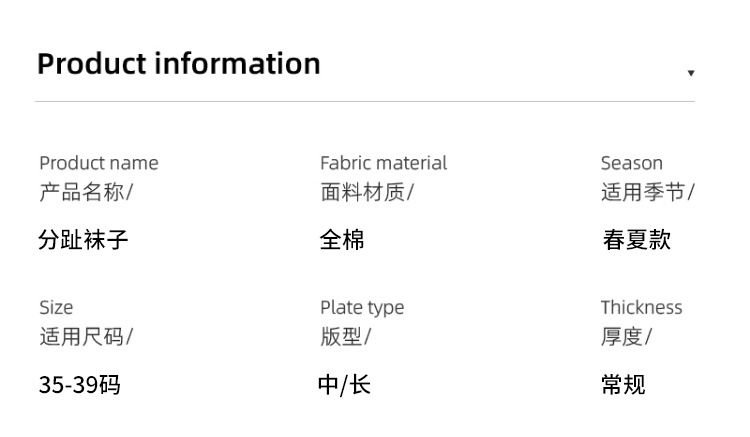Click the 常规 thickness value
Viewport: 750px width, 437px height.
point(623,385)
